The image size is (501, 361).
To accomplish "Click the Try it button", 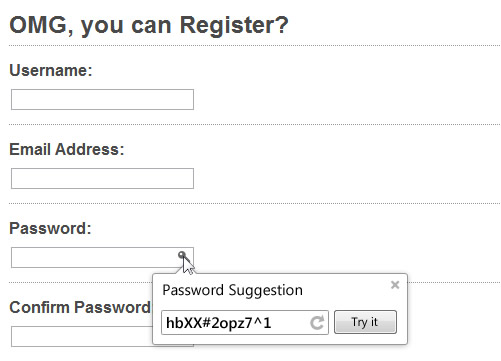I will [365, 322].
